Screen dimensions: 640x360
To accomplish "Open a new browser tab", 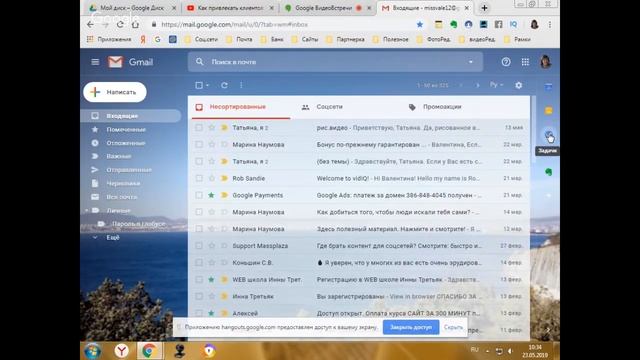I will (484, 8).
